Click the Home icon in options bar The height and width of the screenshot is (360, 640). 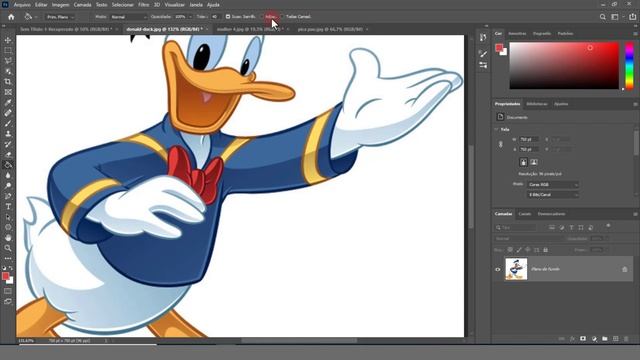[11, 17]
